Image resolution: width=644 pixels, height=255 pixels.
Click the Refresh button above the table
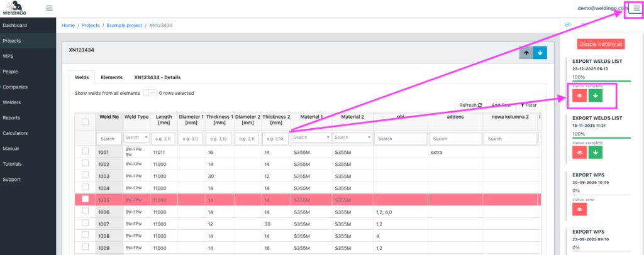pos(470,105)
